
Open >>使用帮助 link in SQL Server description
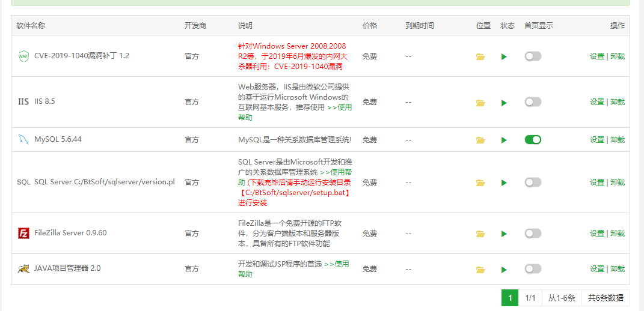tap(335, 172)
